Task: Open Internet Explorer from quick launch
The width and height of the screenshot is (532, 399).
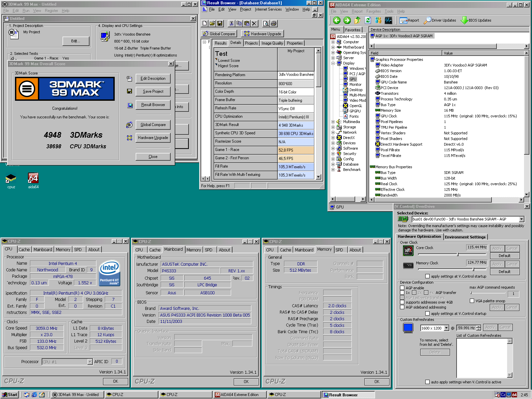Action: 34,395
